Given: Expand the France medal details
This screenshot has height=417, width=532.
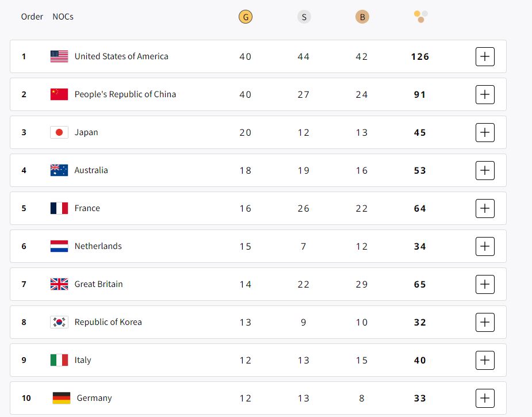Looking at the screenshot, I should pos(485,208).
